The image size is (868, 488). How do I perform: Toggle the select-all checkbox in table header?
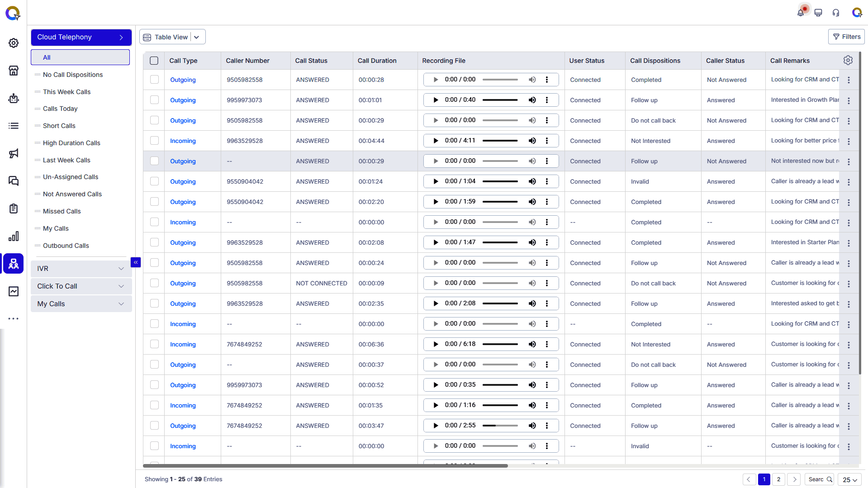tap(154, 61)
